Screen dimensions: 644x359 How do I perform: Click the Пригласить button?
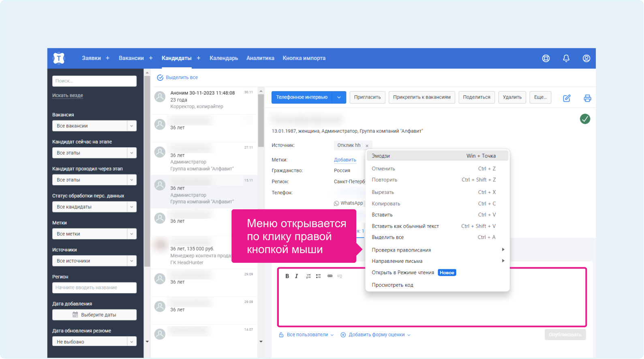click(368, 97)
